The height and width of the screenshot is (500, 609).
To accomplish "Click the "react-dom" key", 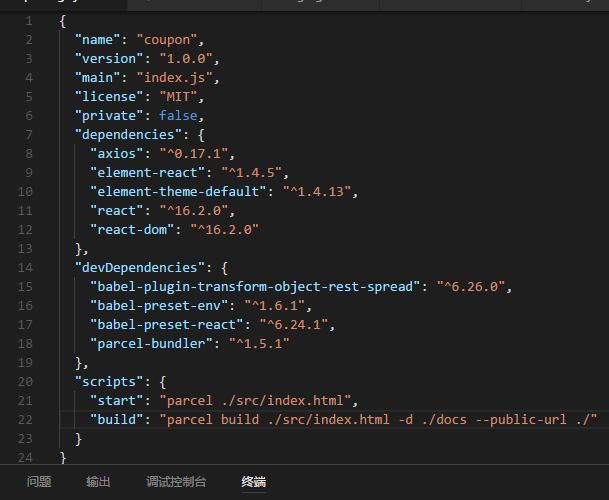I will 132,230.
